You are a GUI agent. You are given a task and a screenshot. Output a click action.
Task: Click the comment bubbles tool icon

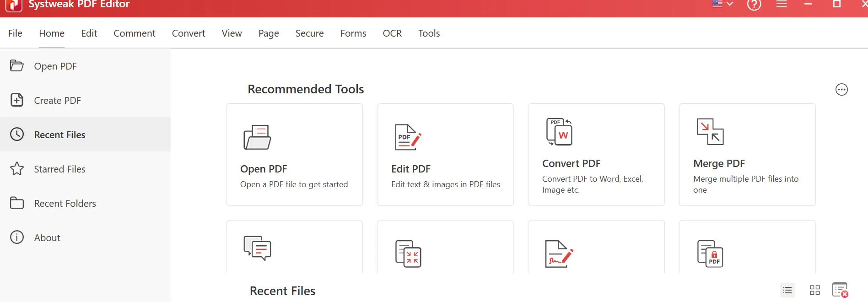pyautogui.click(x=257, y=248)
